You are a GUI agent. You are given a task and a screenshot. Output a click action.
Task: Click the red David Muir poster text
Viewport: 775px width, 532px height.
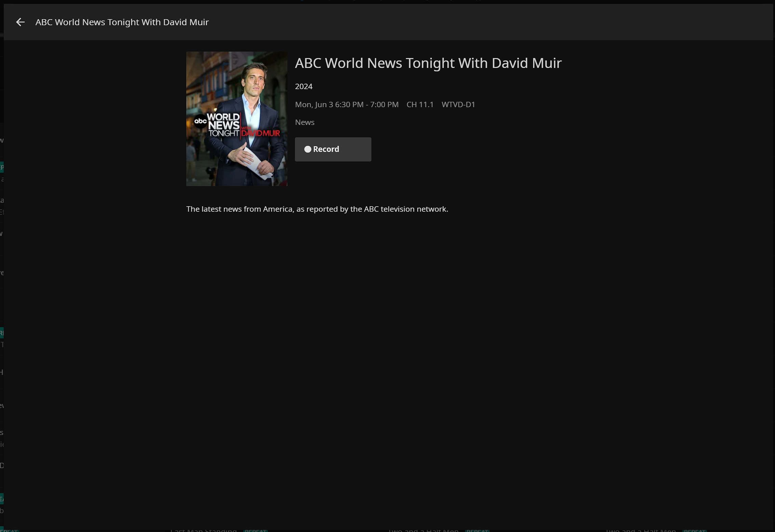(x=261, y=133)
